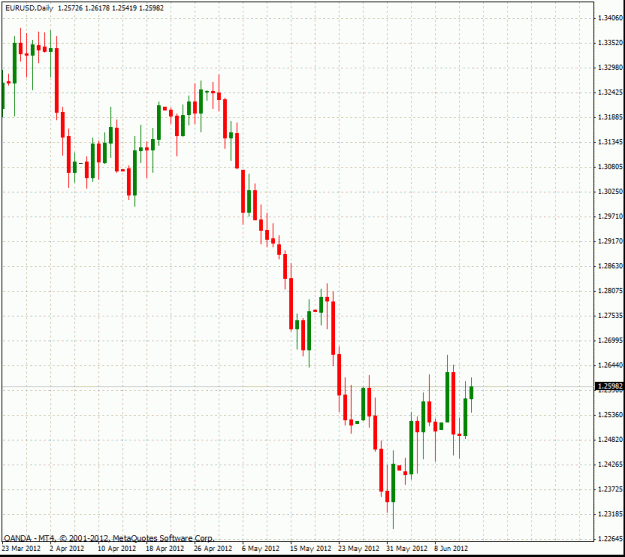Click the 1.29710 price axis label
Image resolution: width=625 pixels, height=557 pixels.
(x=610, y=216)
